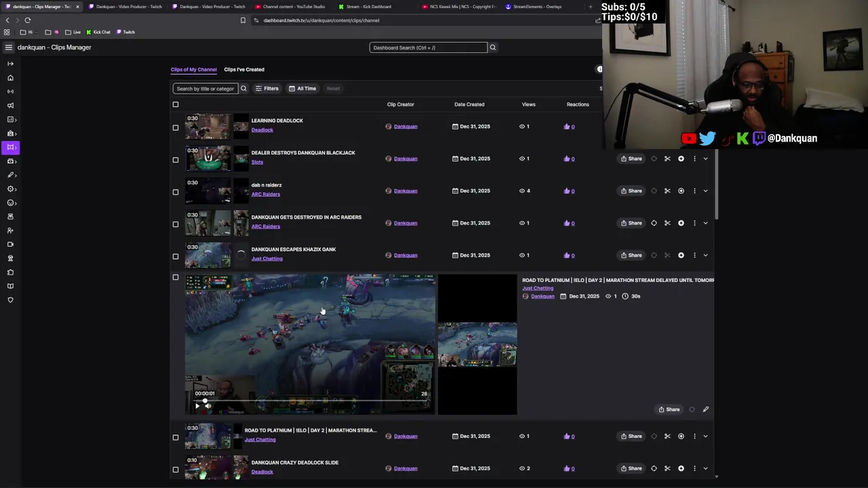The image size is (868, 488).
Task: Switch to Channel content YouTube Studio browser tab
Action: click(x=290, y=7)
